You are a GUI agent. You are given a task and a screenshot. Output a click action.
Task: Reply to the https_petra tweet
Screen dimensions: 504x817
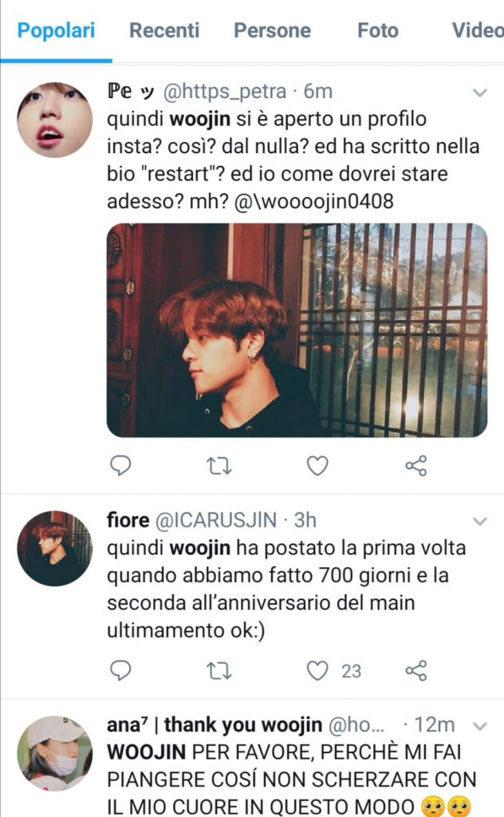pyautogui.click(x=120, y=465)
